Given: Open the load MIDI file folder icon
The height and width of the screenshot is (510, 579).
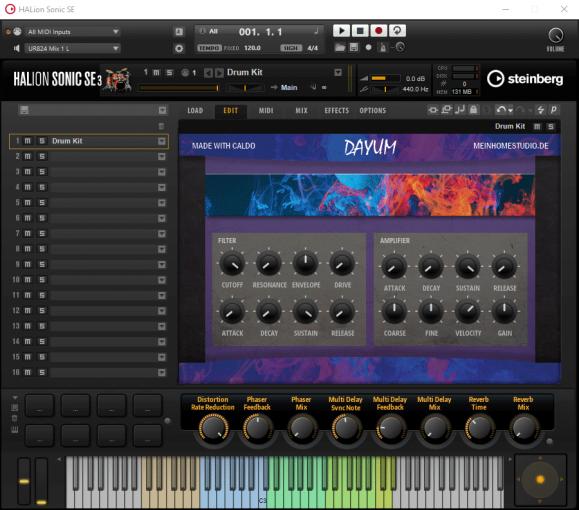Looking at the screenshot, I should point(340,47).
